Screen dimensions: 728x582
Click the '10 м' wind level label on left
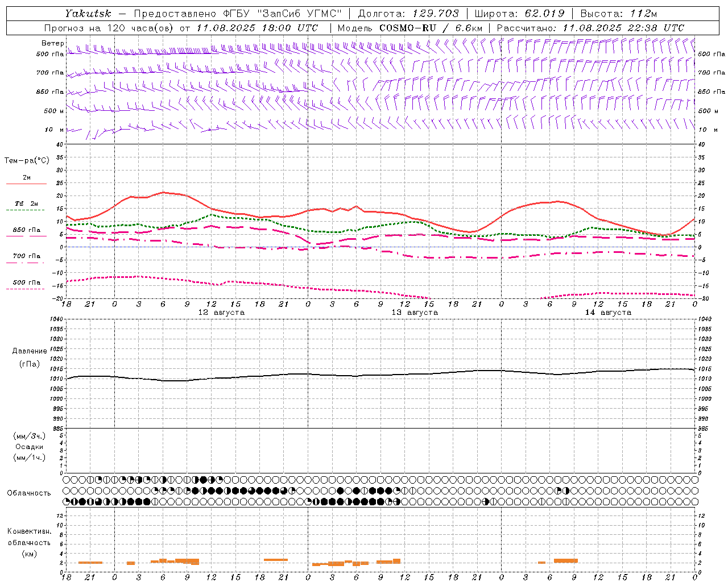[x=53, y=130]
